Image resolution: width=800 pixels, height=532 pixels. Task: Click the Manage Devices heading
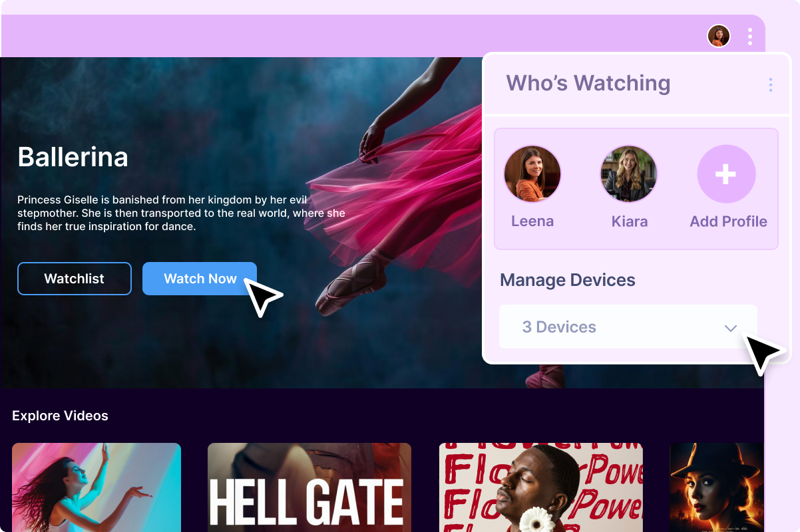point(568,280)
